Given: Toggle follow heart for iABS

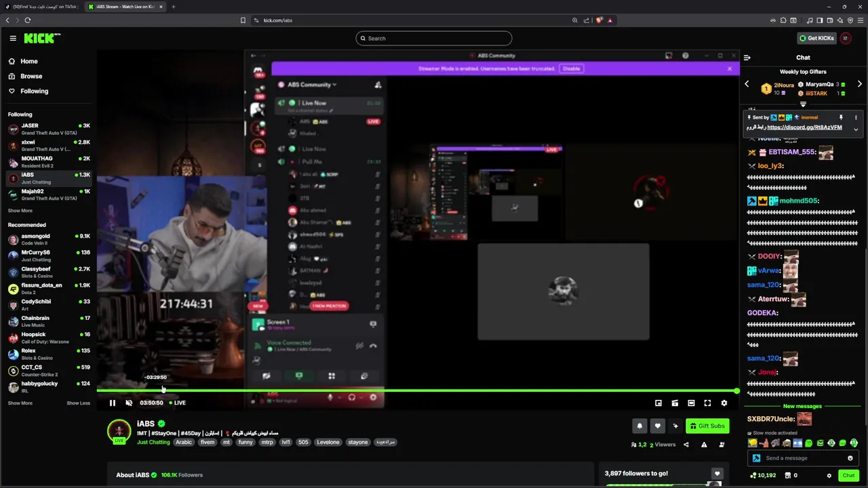Looking at the screenshot, I should pyautogui.click(x=657, y=426).
